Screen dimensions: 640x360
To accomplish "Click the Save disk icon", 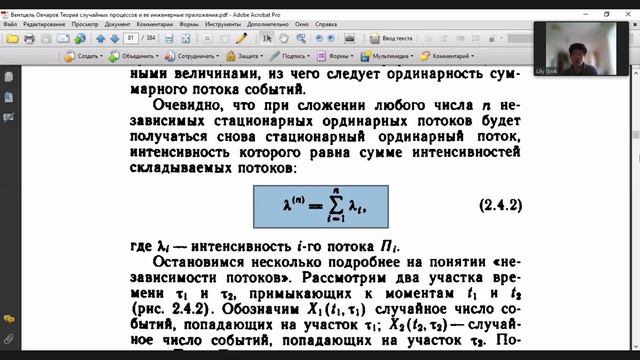I will point(46,39).
